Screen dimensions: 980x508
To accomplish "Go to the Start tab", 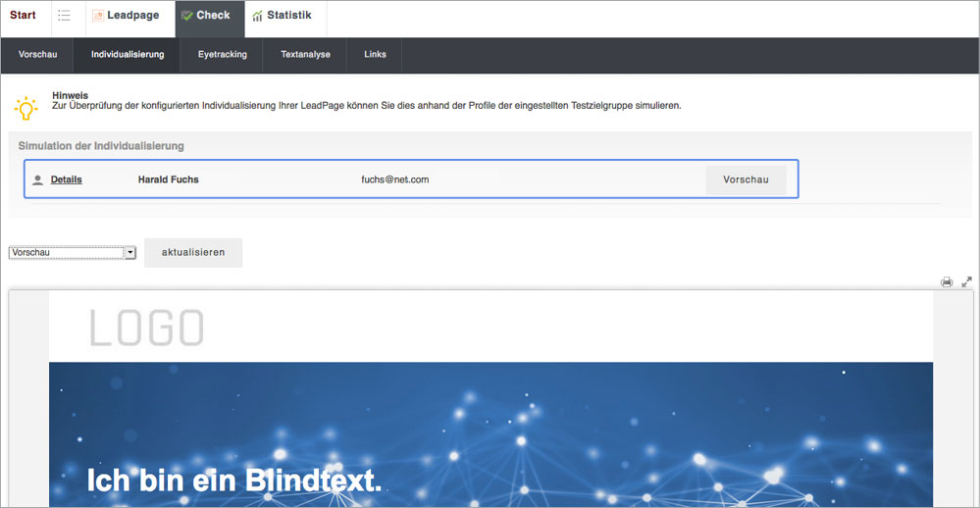I will pos(23,16).
